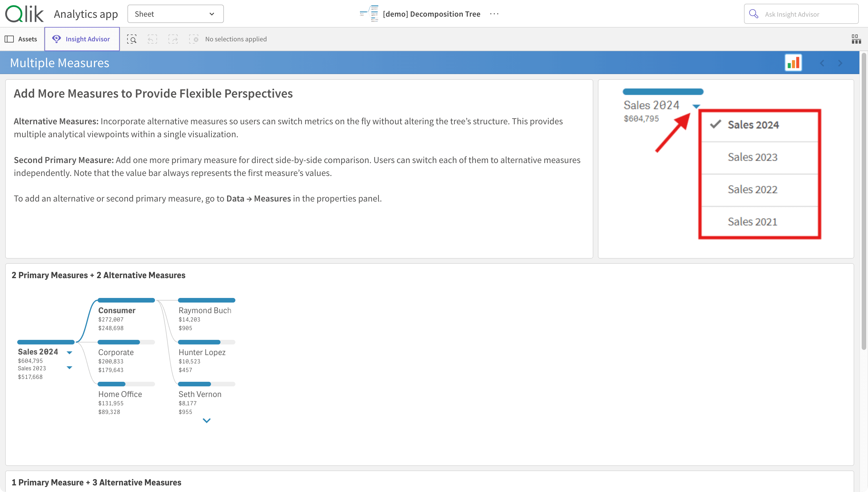Click the step forward selections icon

(x=173, y=39)
